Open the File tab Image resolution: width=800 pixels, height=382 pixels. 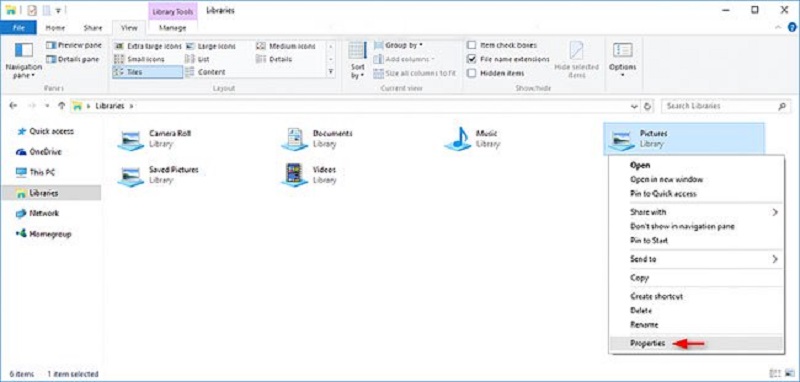pyautogui.click(x=18, y=28)
